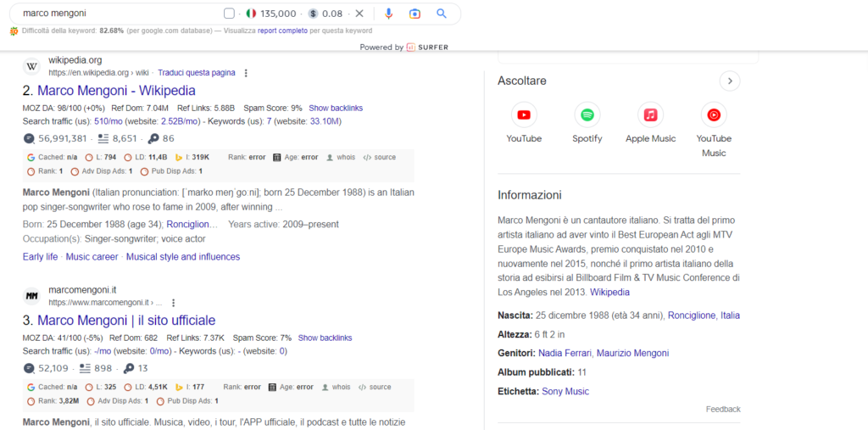Open Sony Music label link
Image resolution: width=868 pixels, height=430 pixels.
click(565, 391)
